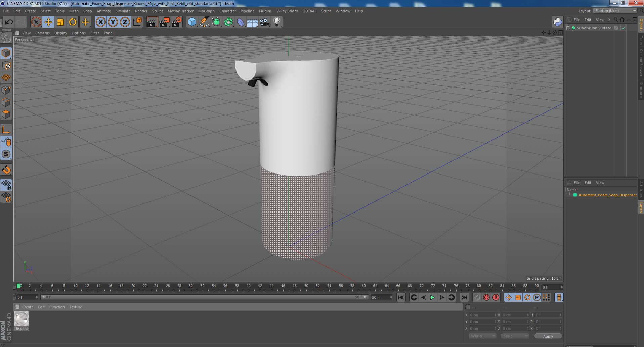Image resolution: width=644 pixels, height=347 pixels.
Task: Click Make Editable icon in left palette
Action: [x=6, y=38]
